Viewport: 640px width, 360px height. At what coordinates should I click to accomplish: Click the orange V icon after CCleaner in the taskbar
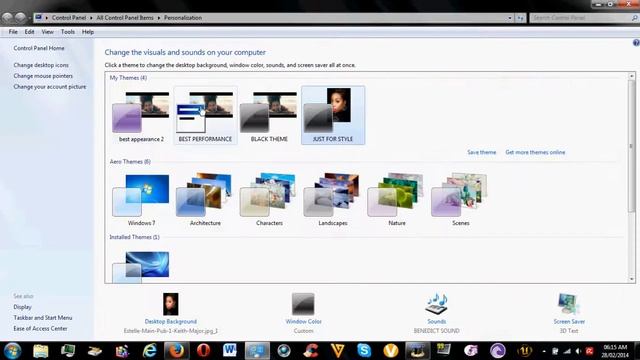click(338, 351)
